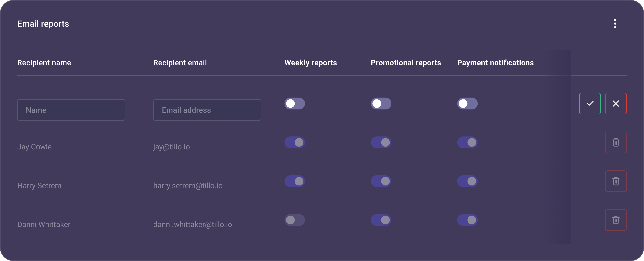Delete Harry Setrem with trash icon
The height and width of the screenshot is (261, 644).
[616, 181]
